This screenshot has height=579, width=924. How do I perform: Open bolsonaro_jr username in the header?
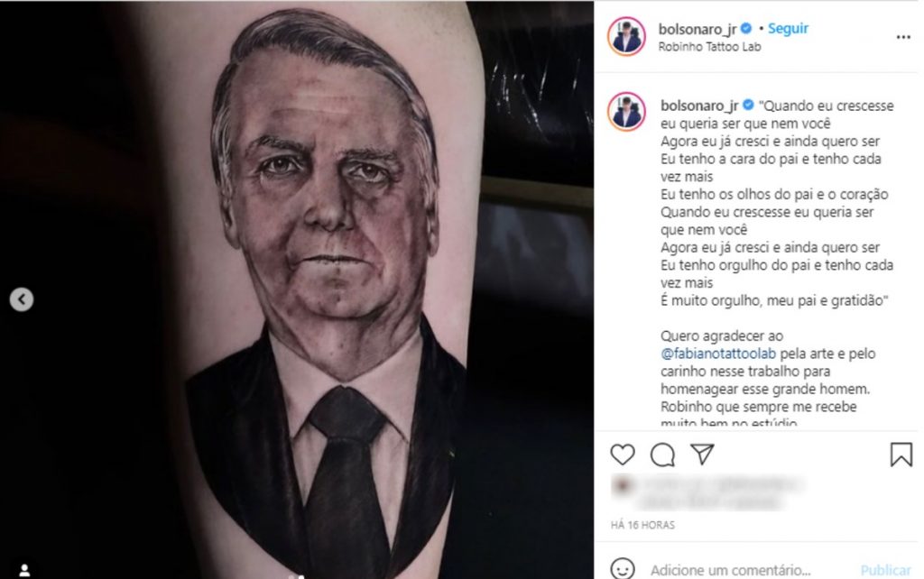click(698, 29)
